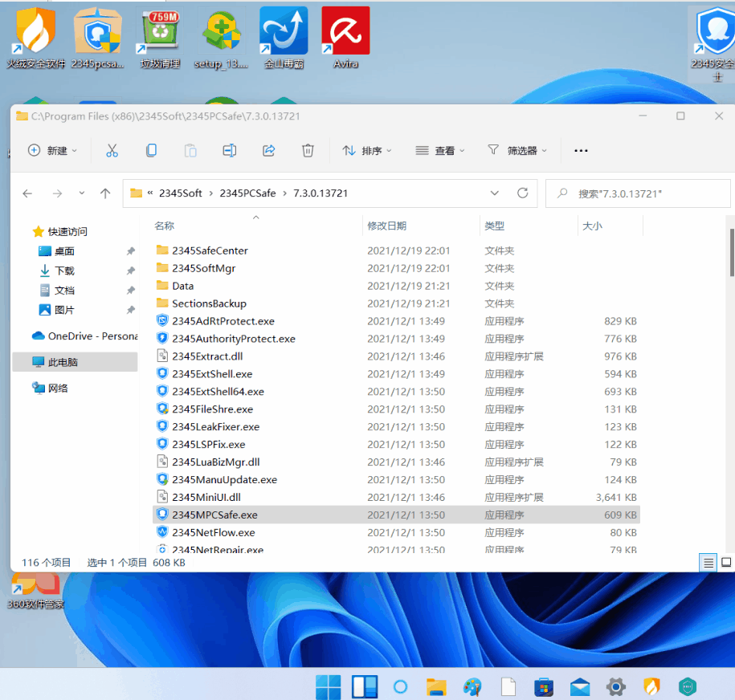The height and width of the screenshot is (700, 735).
Task: Open the setup_13... installer icon
Action: click(221, 38)
